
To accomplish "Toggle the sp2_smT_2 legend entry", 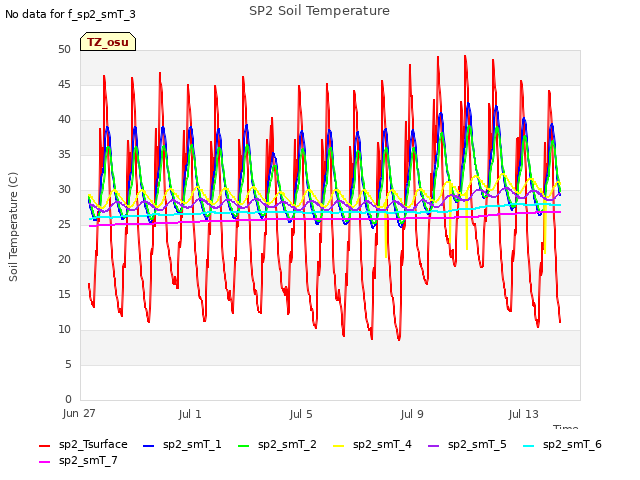I will click(x=277, y=444).
